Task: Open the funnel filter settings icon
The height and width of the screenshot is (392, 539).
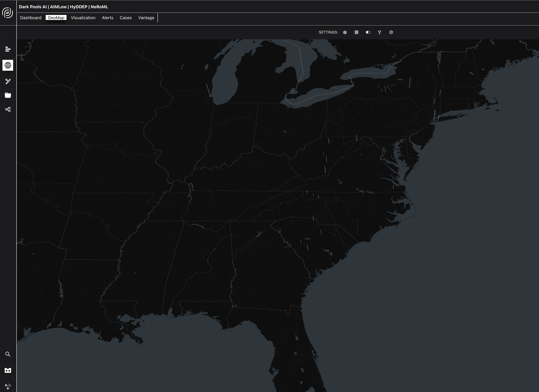Action: coord(379,32)
